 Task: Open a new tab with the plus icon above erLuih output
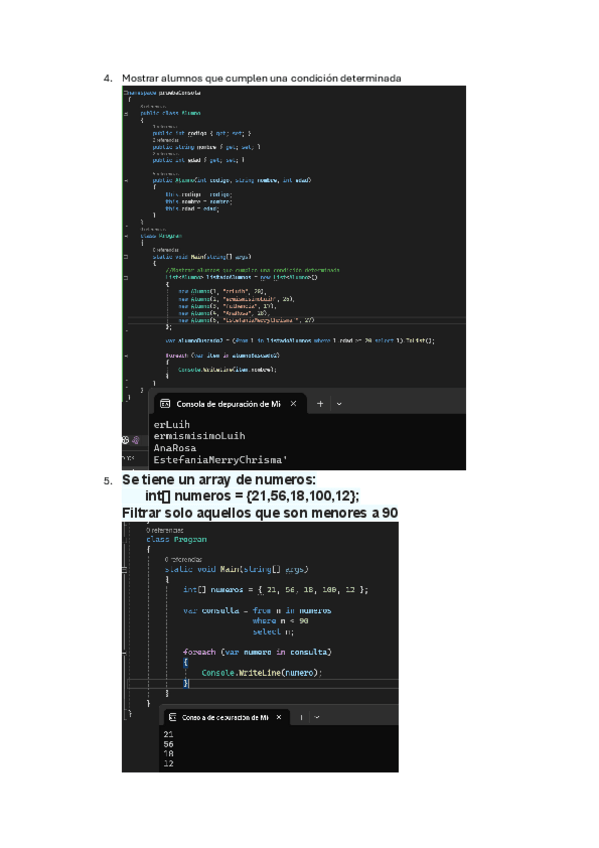pyautogui.click(x=320, y=404)
